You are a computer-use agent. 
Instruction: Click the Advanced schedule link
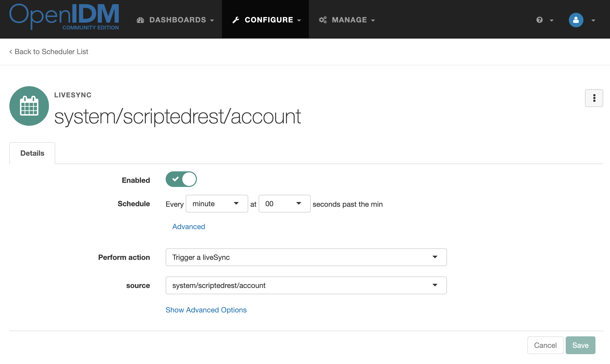pyautogui.click(x=189, y=227)
